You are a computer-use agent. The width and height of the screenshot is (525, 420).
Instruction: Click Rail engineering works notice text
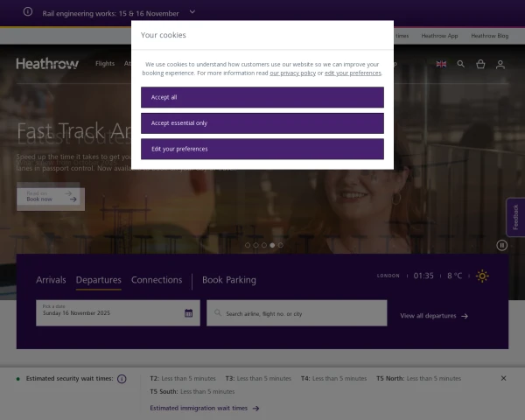click(110, 14)
